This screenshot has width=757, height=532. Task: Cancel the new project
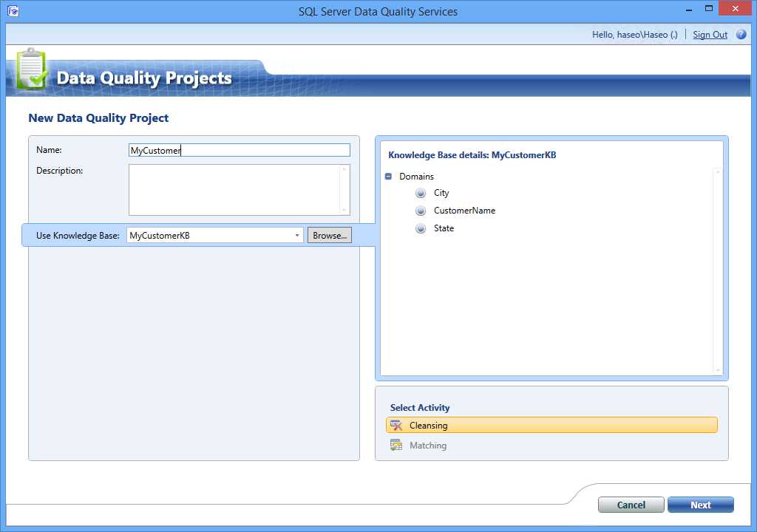coord(631,505)
